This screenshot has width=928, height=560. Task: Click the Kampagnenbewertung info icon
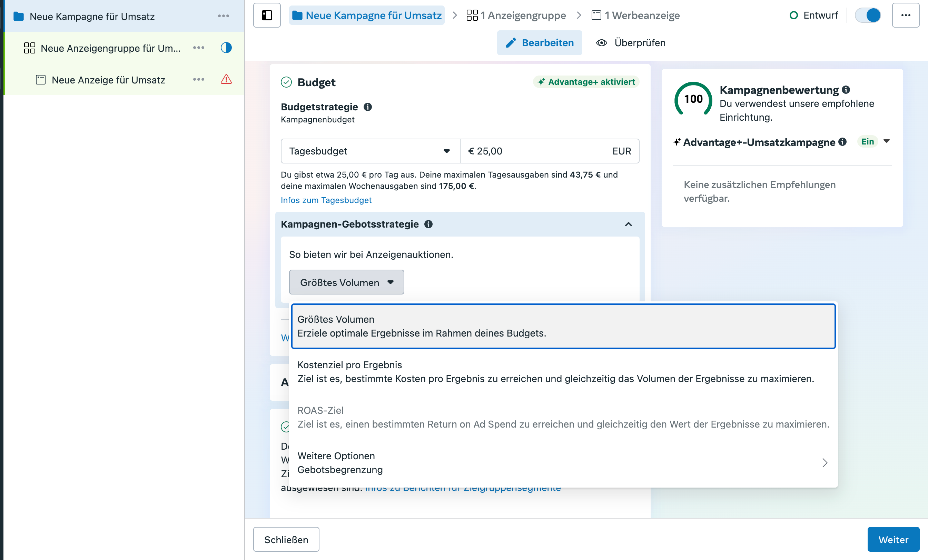846,90
